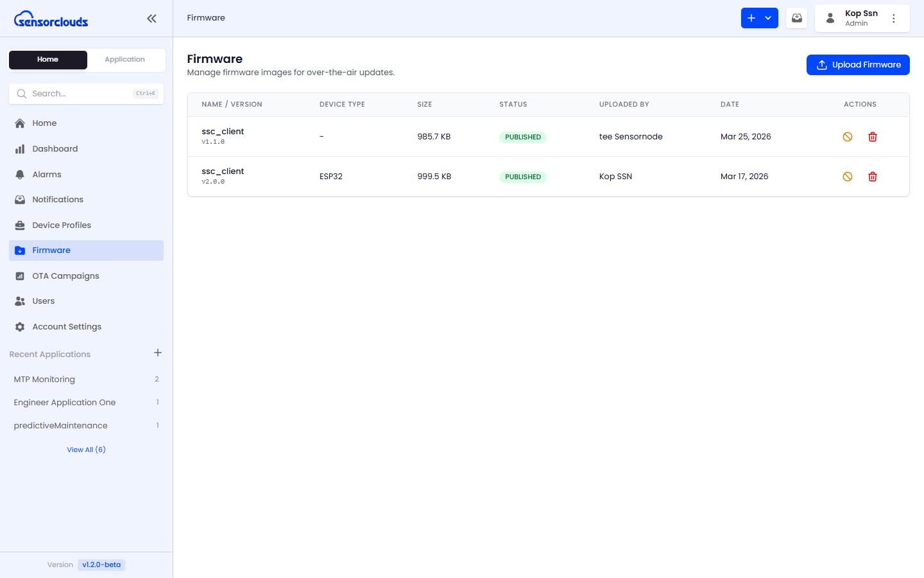Click the Sensorclouds logo
Viewport: 924px width, 578px height.
click(51, 19)
